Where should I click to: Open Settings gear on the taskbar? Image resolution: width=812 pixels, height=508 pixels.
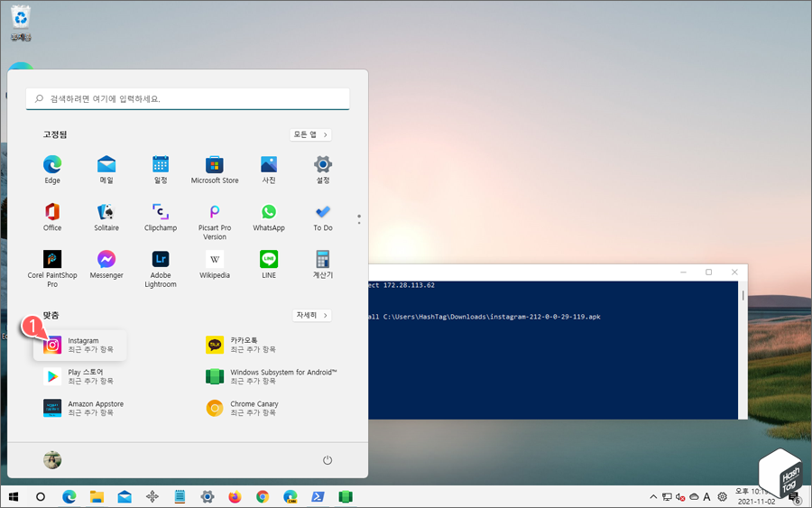point(208,497)
